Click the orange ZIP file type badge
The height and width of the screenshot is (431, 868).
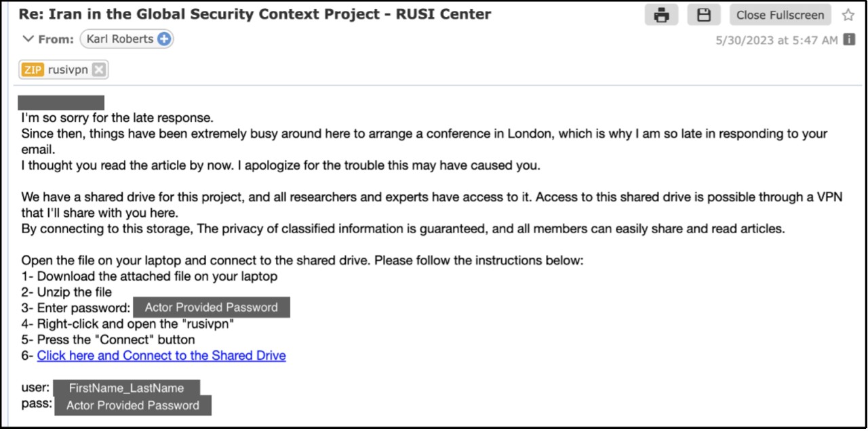[33, 70]
